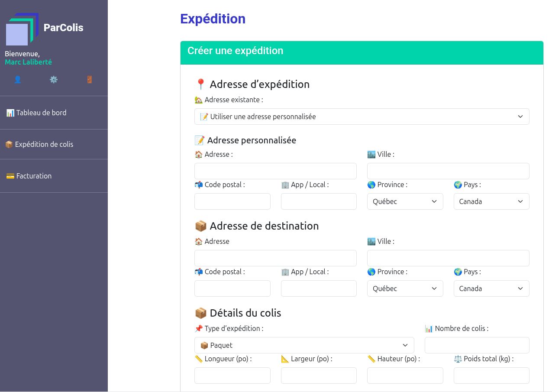Screen dimensions: 552x392
Task: Open the user profile icon
Action: tap(18, 80)
